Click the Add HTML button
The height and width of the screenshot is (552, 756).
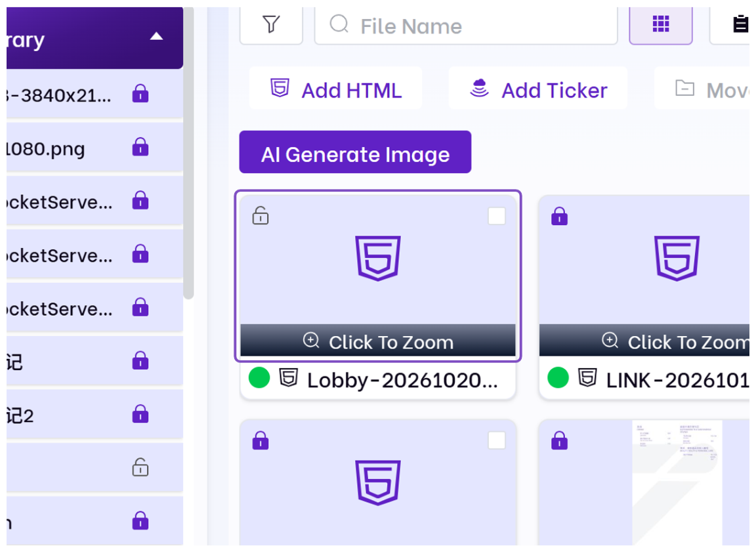pyautogui.click(x=336, y=89)
